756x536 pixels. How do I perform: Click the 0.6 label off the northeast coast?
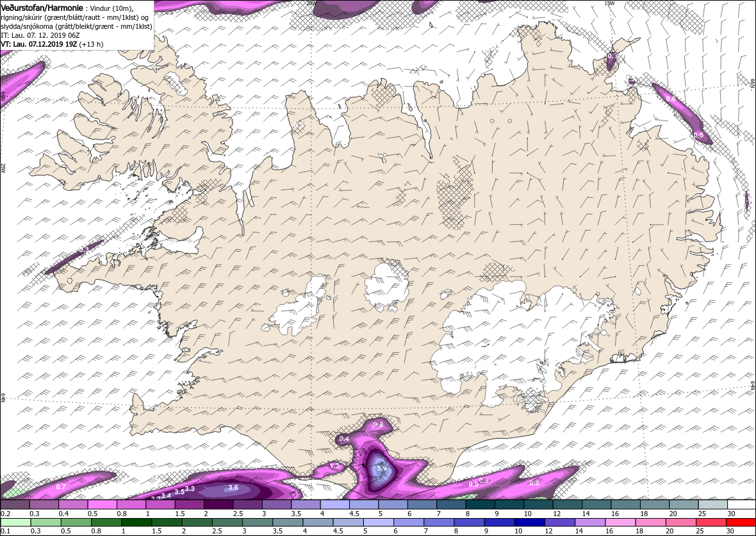pyautogui.click(x=671, y=99)
